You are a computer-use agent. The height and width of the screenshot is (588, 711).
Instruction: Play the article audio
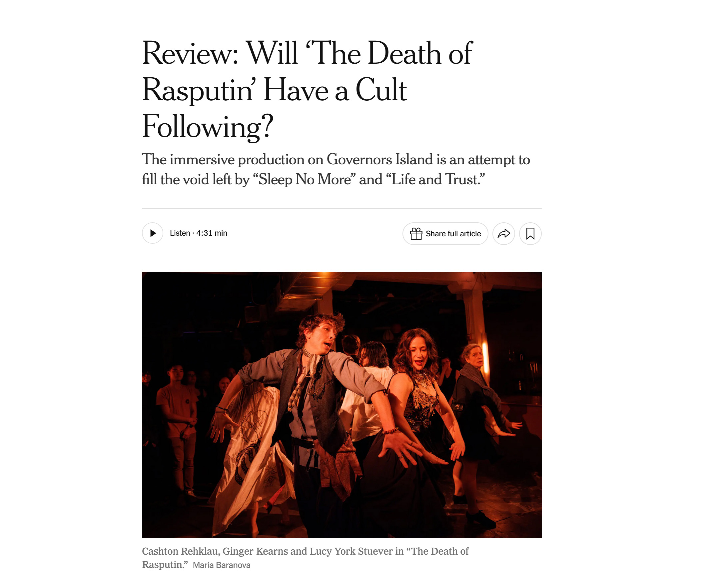click(x=152, y=233)
